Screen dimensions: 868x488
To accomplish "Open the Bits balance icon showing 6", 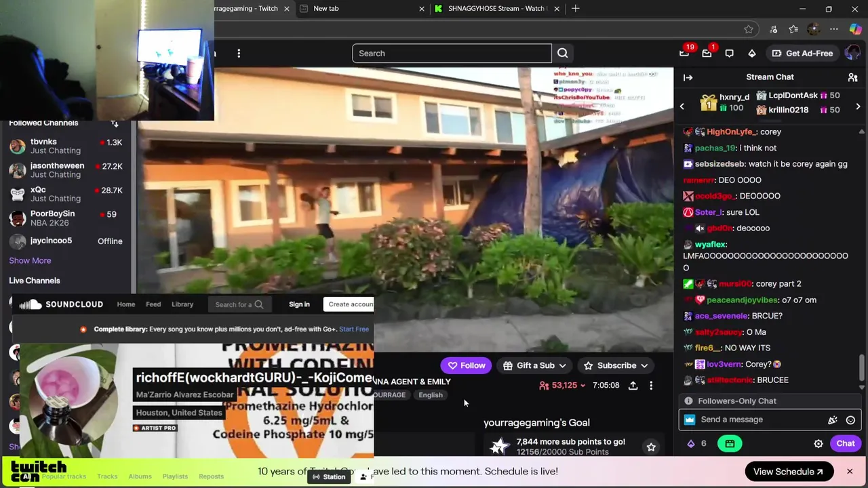I will click(x=696, y=443).
